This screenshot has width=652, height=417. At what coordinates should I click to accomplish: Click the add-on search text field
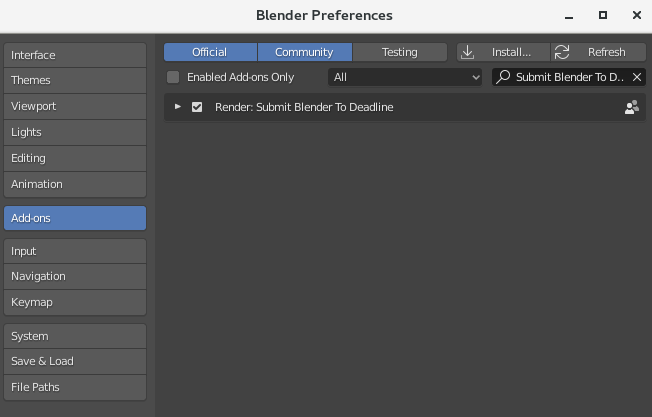(x=568, y=77)
